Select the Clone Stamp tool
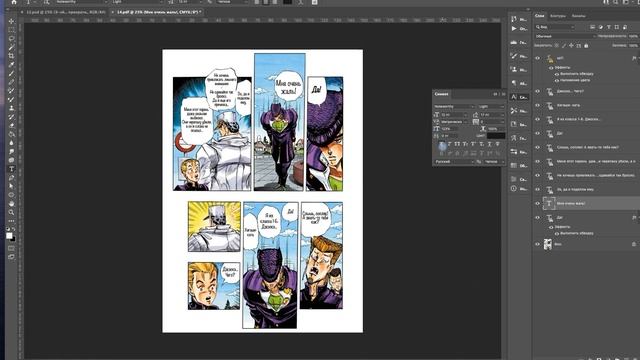Image resolution: width=640 pixels, height=360 pixels. (x=11, y=108)
